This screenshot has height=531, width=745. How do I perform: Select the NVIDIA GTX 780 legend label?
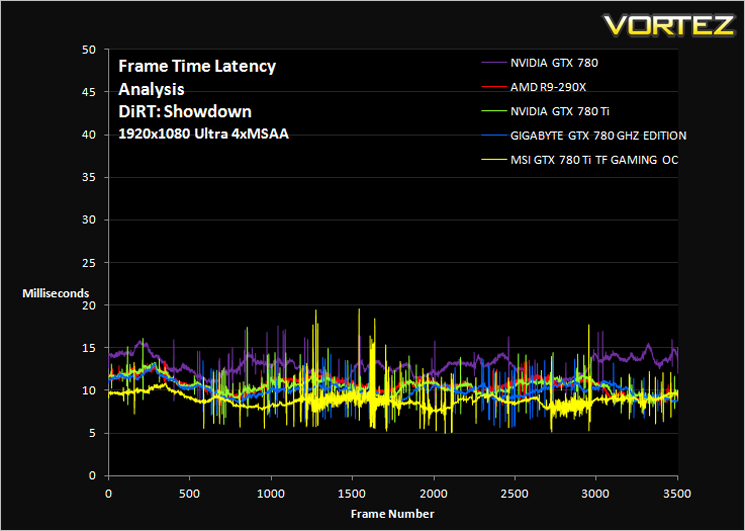point(554,63)
